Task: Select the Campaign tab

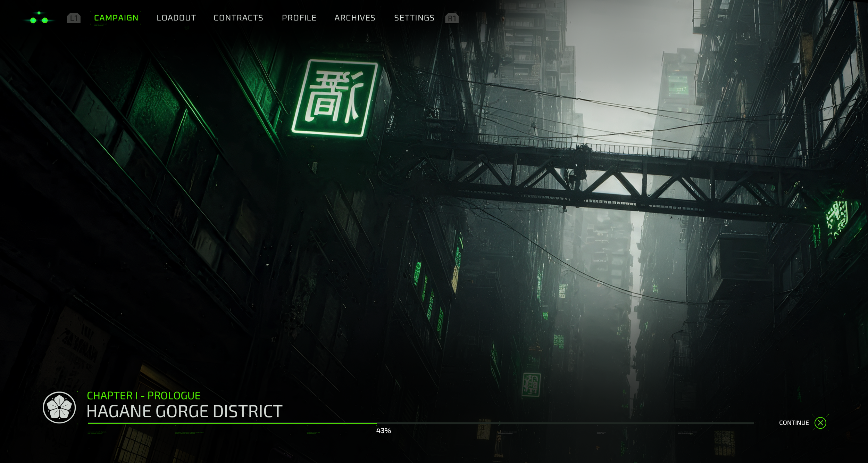Action: pyautogui.click(x=116, y=18)
